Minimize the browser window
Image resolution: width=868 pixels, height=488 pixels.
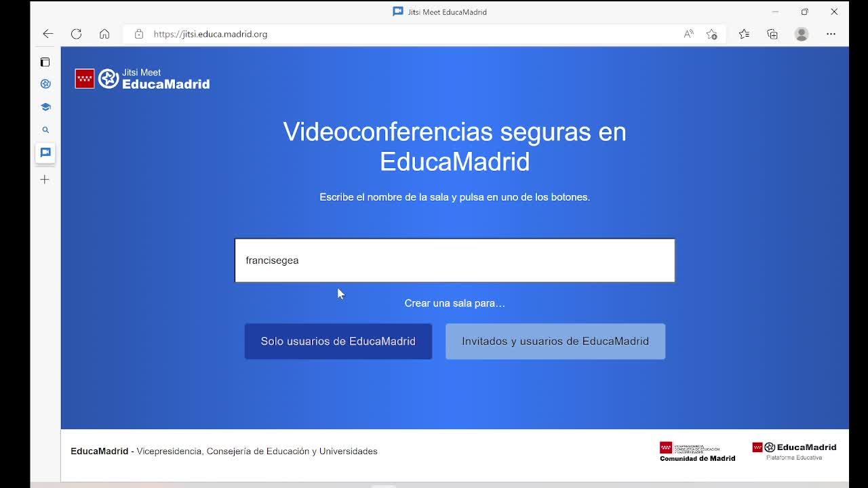click(x=775, y=12)
